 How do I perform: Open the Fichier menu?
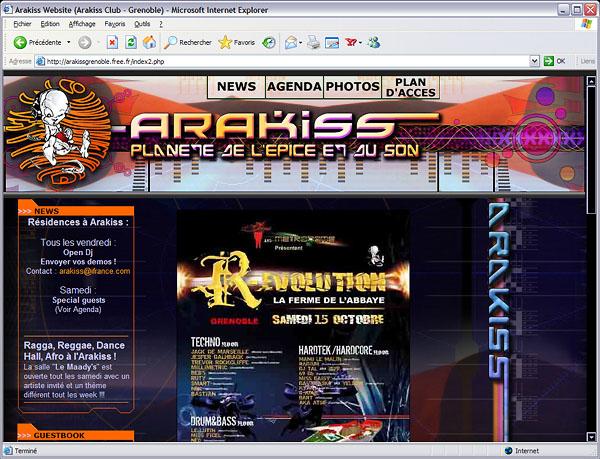22,24
